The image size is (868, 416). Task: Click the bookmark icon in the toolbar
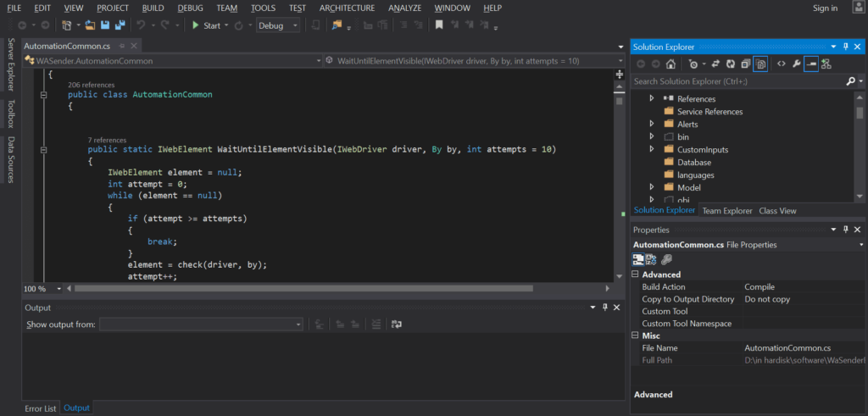(439, 25)
